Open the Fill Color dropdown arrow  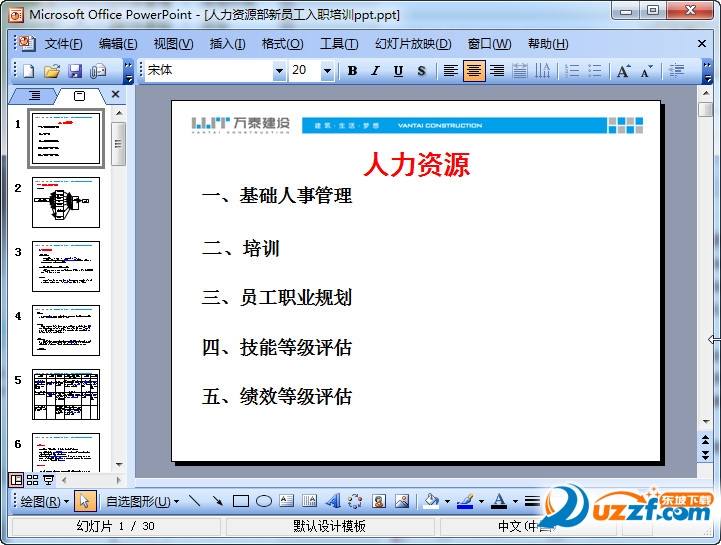[447, 501]
